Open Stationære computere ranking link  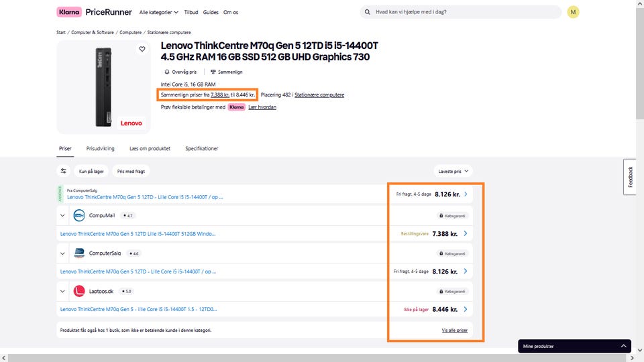319,95
